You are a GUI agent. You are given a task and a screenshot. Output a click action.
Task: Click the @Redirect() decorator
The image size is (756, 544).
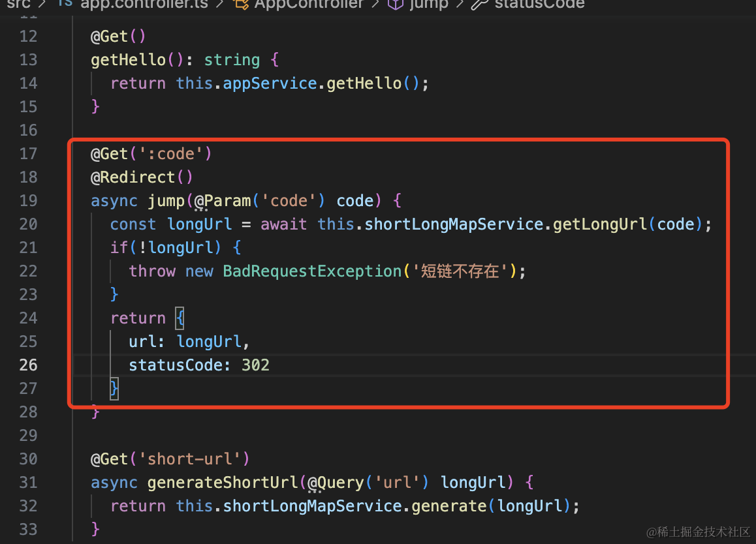point(142,177)
